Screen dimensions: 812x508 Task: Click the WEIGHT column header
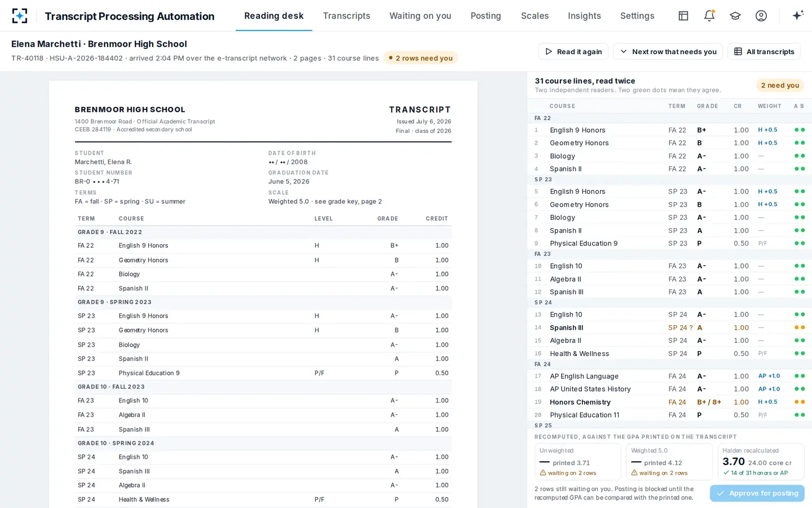770,106
